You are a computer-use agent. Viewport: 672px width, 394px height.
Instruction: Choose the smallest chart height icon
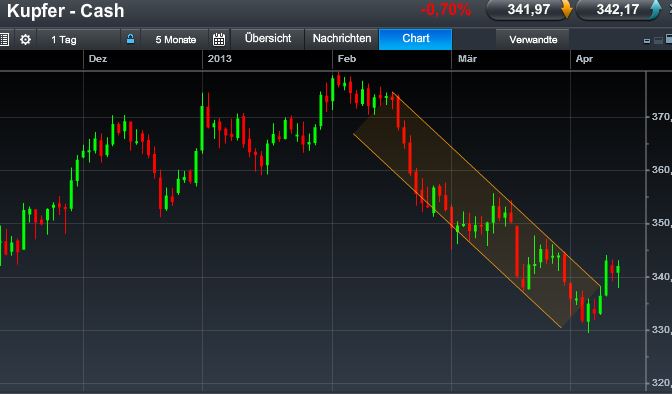tap(647, 41)
